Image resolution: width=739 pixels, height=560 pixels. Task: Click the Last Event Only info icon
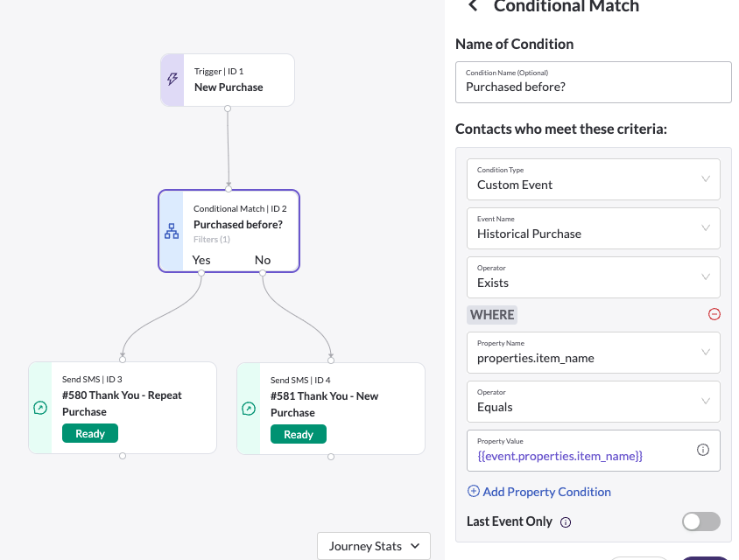click(566, 522)
